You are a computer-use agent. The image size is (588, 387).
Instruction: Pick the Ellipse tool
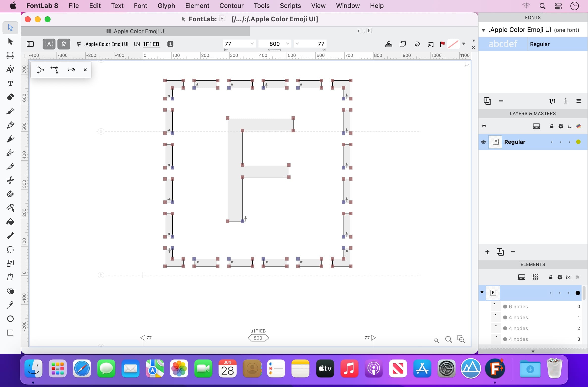10,318
